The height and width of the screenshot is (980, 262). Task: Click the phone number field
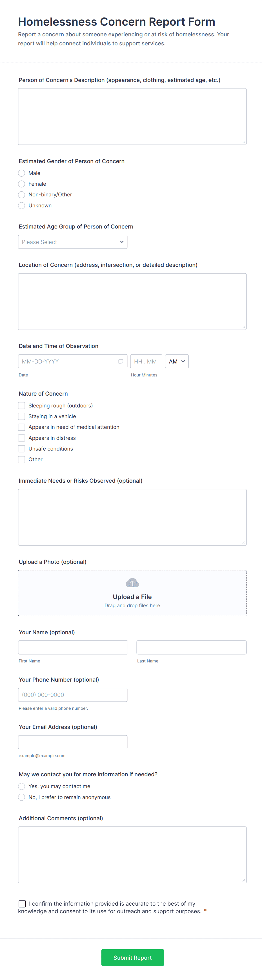point(73,695)
